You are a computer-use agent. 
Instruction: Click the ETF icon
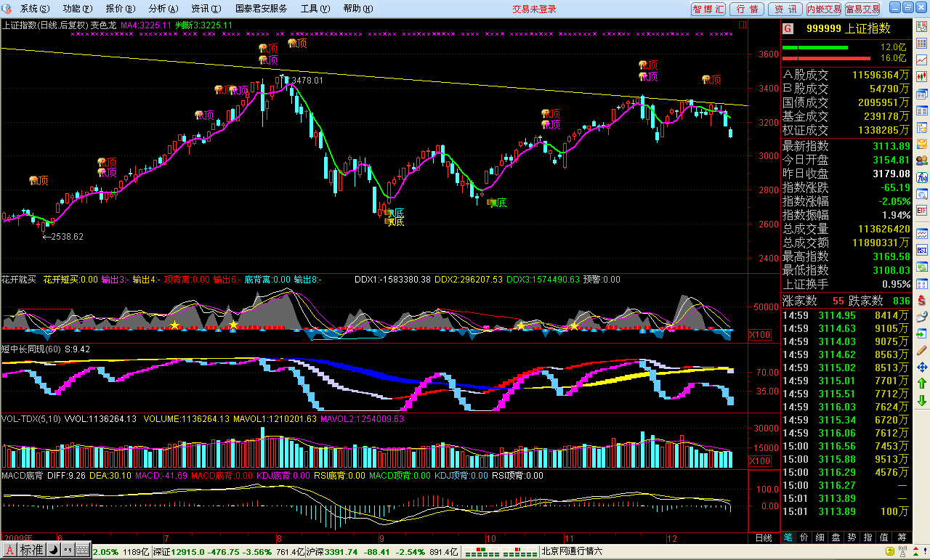[921, 211]
